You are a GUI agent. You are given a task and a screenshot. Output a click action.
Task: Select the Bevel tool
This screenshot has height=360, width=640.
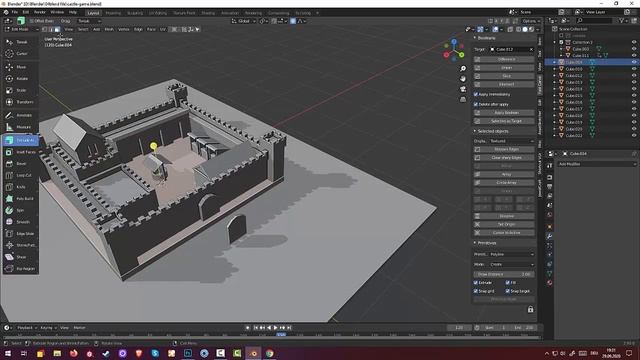(20, 164)
